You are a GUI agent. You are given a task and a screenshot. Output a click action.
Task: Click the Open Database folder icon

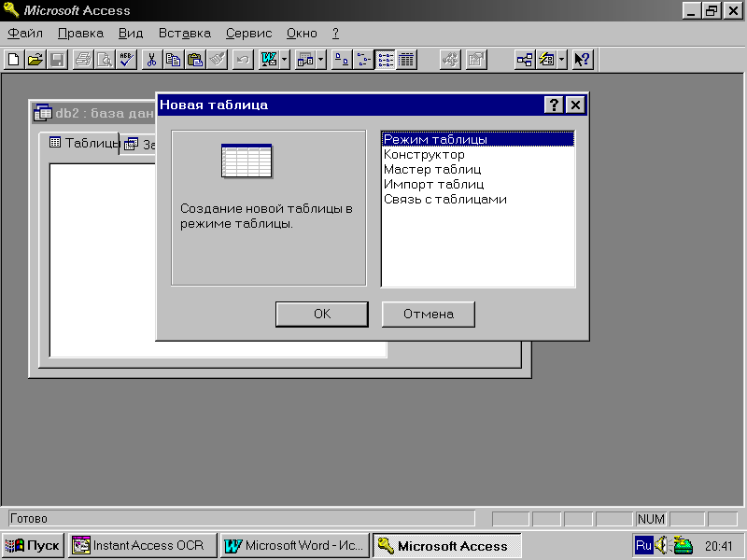coord(35,60)
